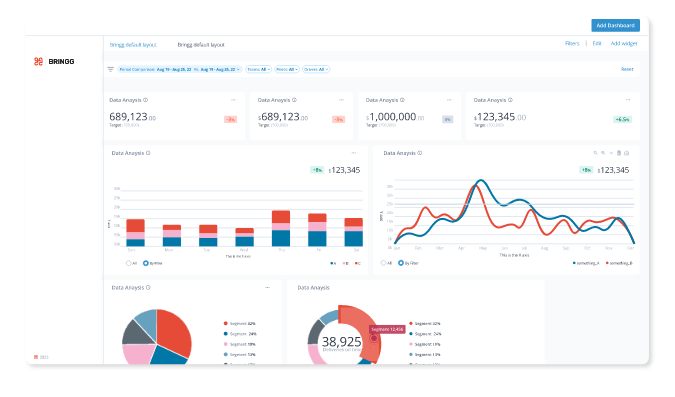Click the Bringg logo in sidebar

tap(54, 62)
